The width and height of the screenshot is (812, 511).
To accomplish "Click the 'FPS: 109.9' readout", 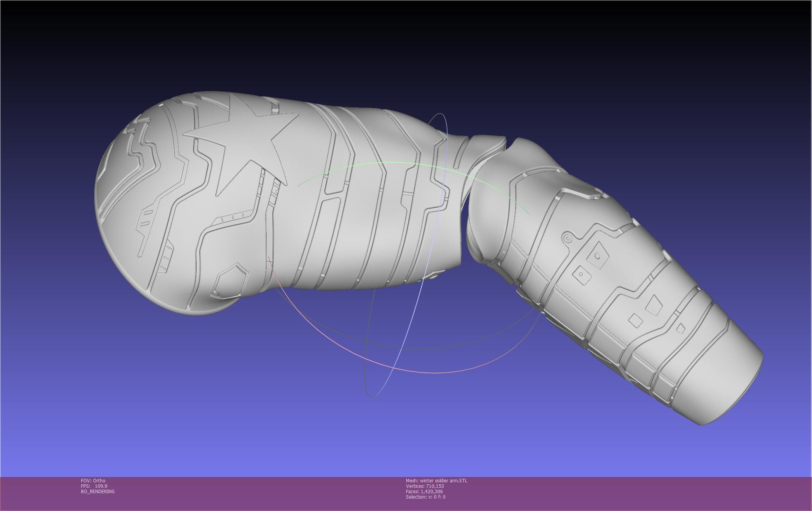I will point(94,486).
